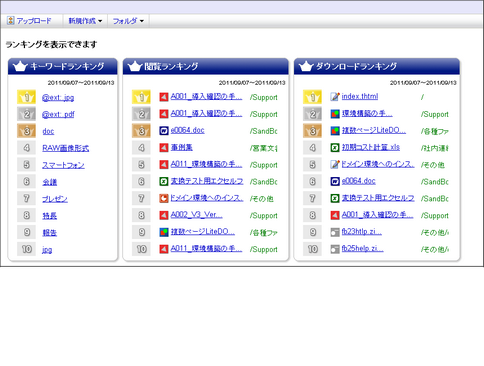484x366 pixels.
Task: Open the fb23htlp.zi... file link
Action: [362, 232]
